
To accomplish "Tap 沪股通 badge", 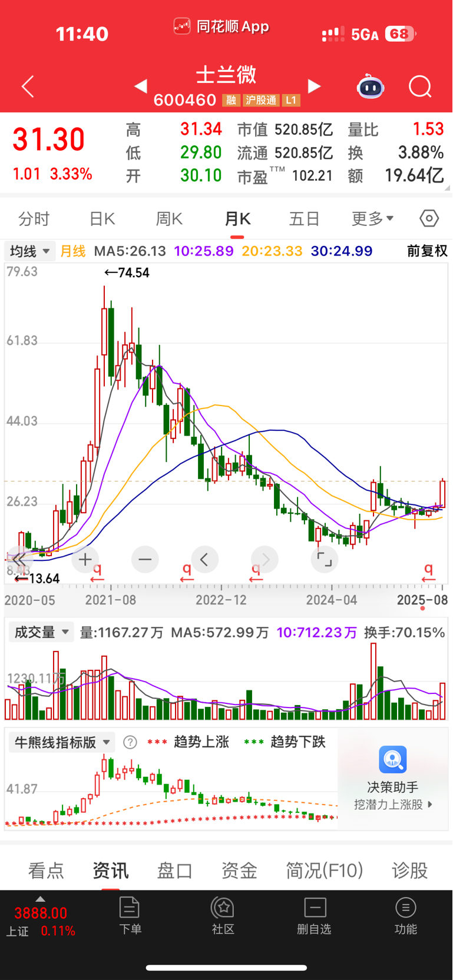I will click(x=261, y=101).
